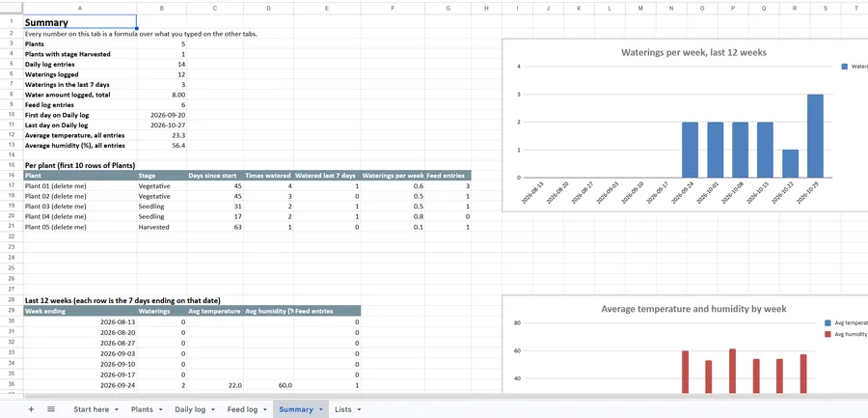
Task: Select the 'Plants with stage Harvested' cell
Action: (80, 54)
